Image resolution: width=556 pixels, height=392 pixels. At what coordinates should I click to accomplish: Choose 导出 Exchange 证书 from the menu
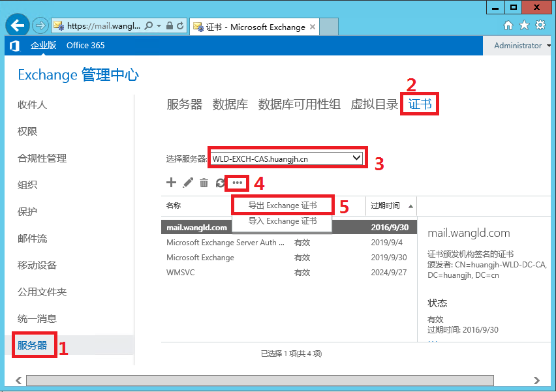tap(283, 205)
